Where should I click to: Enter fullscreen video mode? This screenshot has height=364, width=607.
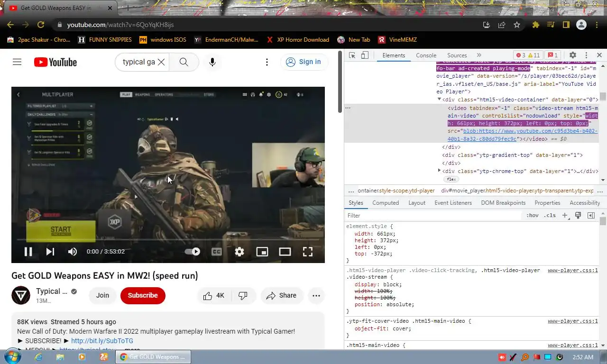click(x=308, y=252)
